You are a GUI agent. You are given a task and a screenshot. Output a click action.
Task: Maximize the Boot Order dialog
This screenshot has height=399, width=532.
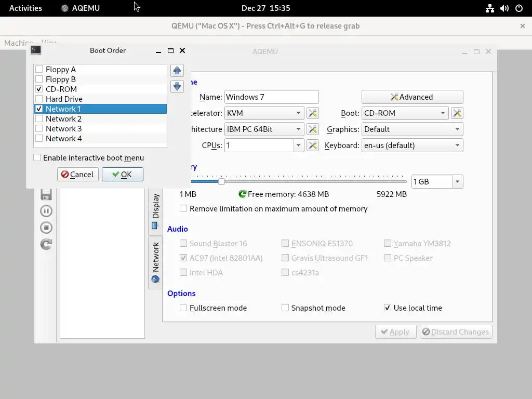pos(170,50)
